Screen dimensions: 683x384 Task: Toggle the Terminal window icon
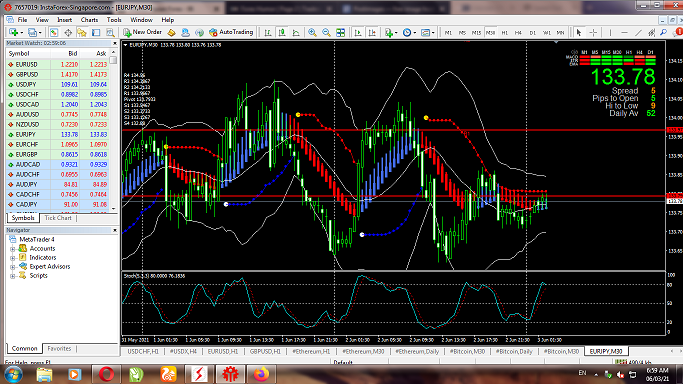point(96,32)
